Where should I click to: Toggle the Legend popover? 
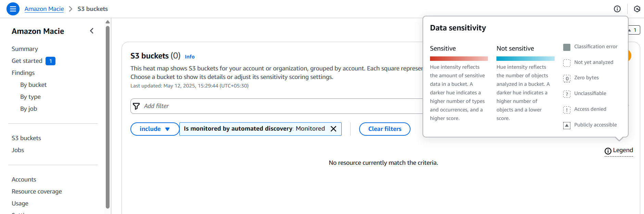coord(619,150)
